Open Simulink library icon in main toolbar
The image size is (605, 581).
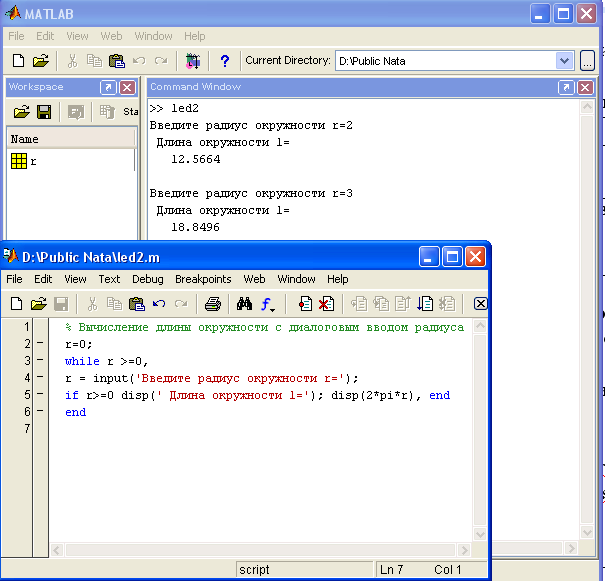(193, 61)
